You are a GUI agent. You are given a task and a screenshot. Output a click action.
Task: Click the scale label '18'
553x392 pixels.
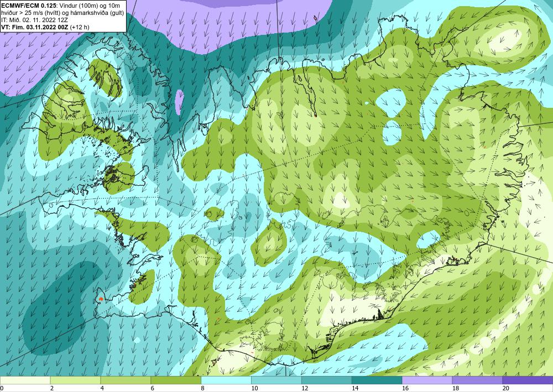[x=455, y=389]
